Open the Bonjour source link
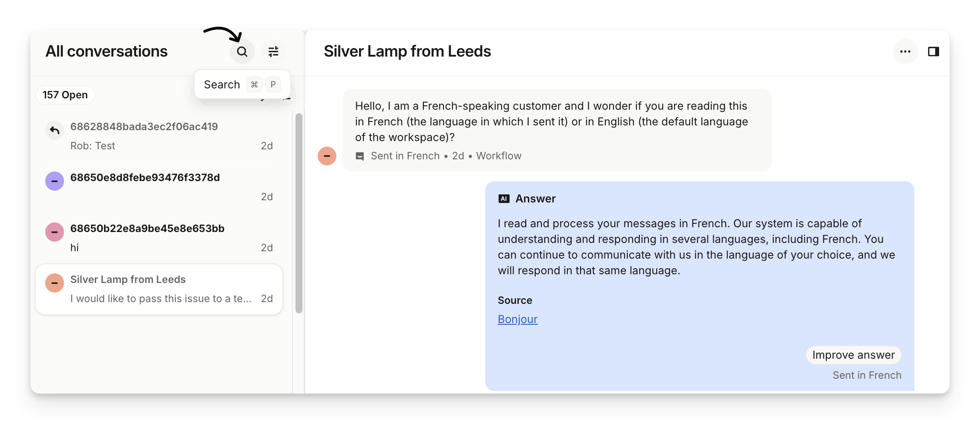Screen dimensions: 980x424 pyautogui.click(x=517, y=320)
